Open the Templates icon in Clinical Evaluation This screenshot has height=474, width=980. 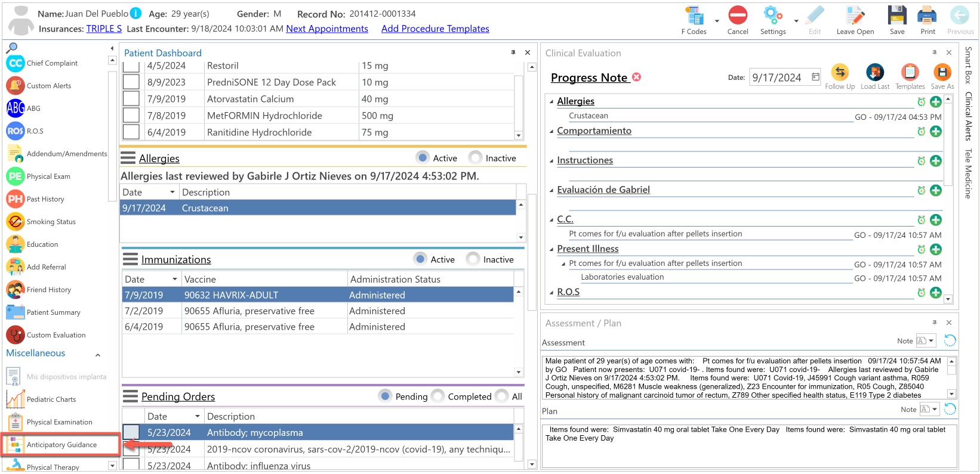coord(910,72)
